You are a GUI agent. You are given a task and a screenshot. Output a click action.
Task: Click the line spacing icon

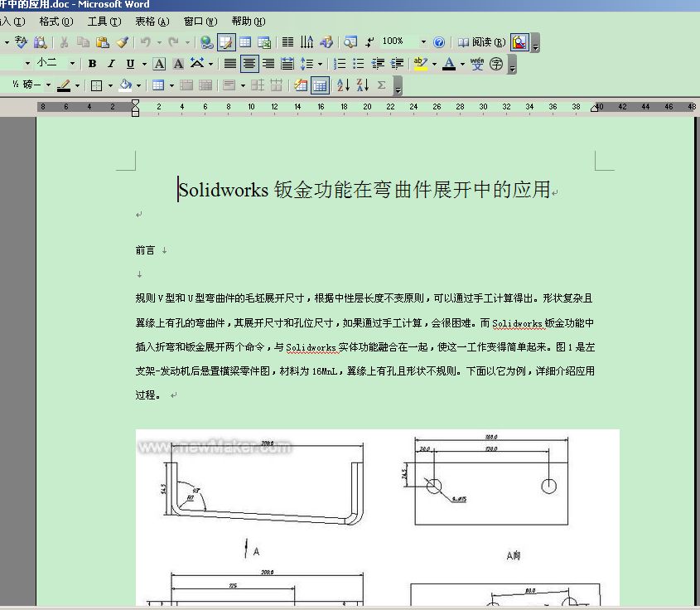(x=307, y=64)
